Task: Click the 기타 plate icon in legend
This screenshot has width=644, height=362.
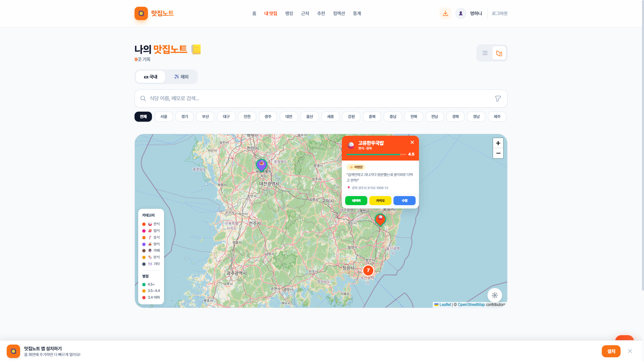Action: pyautogui.click(x=150, y=264)
